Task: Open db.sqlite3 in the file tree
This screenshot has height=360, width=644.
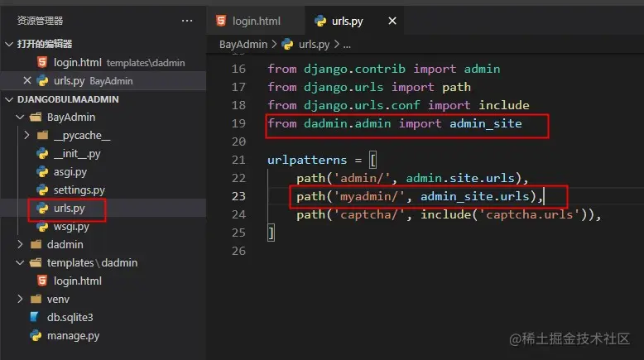Action: (70, 317)
